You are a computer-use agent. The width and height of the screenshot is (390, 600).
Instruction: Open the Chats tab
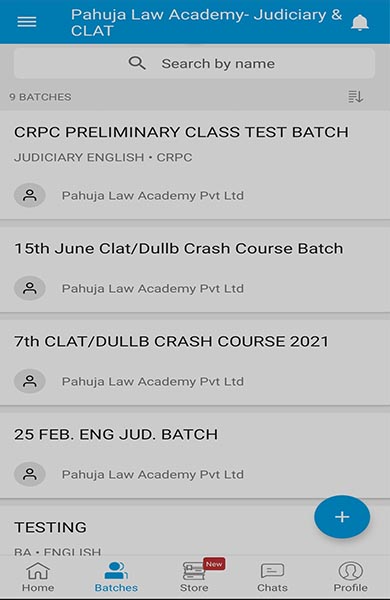click(272, 577)
